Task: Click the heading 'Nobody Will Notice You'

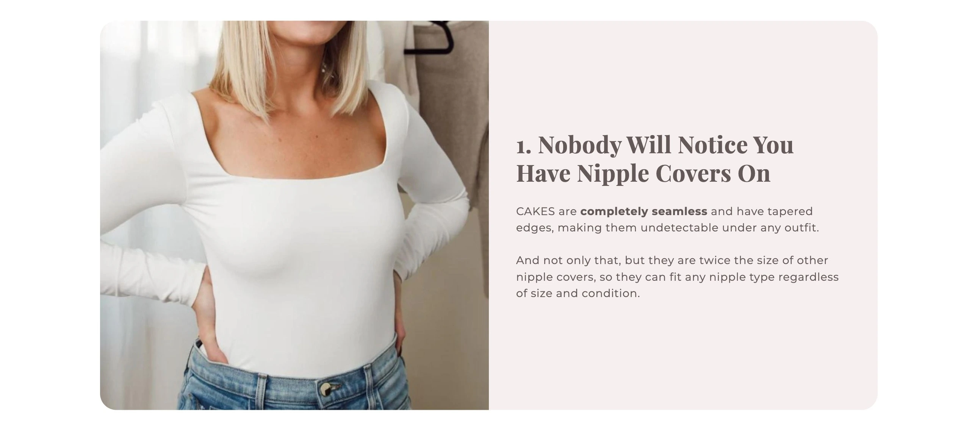Action: 666,145
